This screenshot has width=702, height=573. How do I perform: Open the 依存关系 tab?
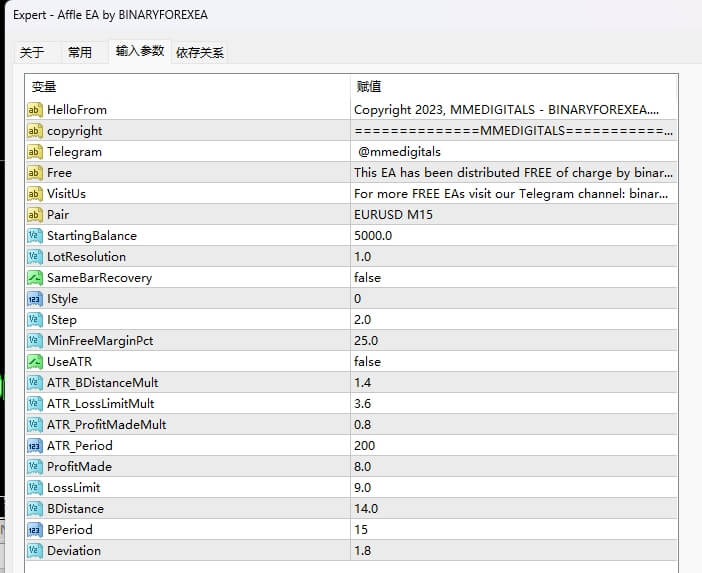click(x=200, y=53)
